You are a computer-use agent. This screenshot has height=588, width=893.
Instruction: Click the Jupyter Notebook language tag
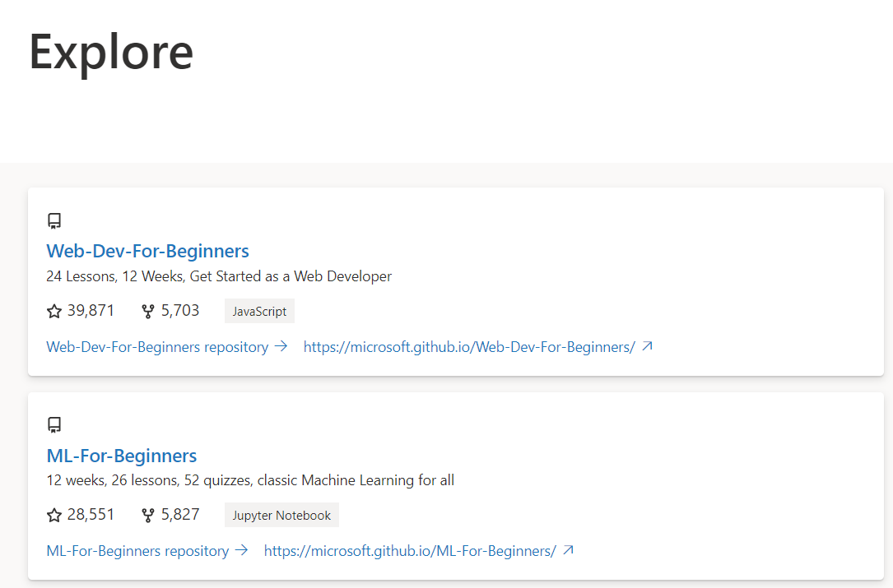pos(281,515)
